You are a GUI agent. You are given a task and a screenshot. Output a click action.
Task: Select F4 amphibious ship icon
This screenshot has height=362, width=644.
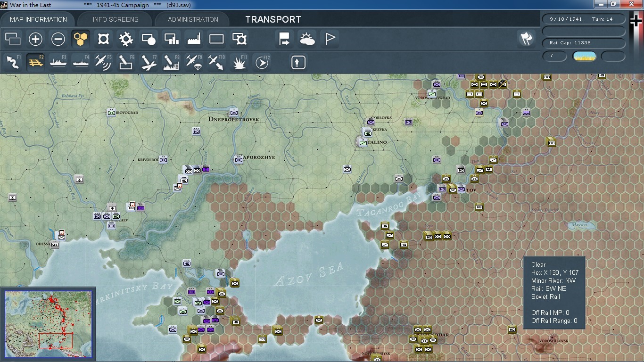81,62
